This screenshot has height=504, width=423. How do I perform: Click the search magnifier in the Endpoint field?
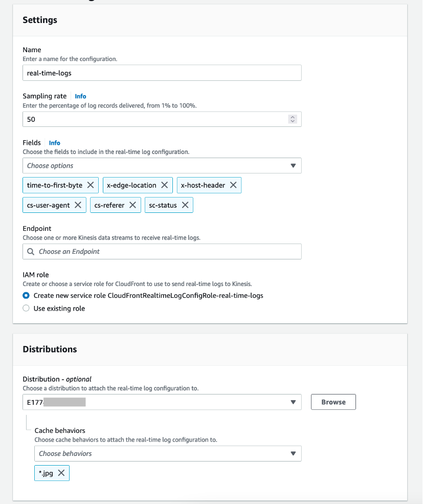tap(31, 251)
